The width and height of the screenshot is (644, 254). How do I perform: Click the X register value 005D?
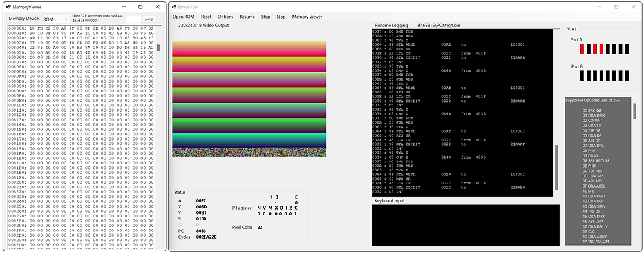(201, 207)
